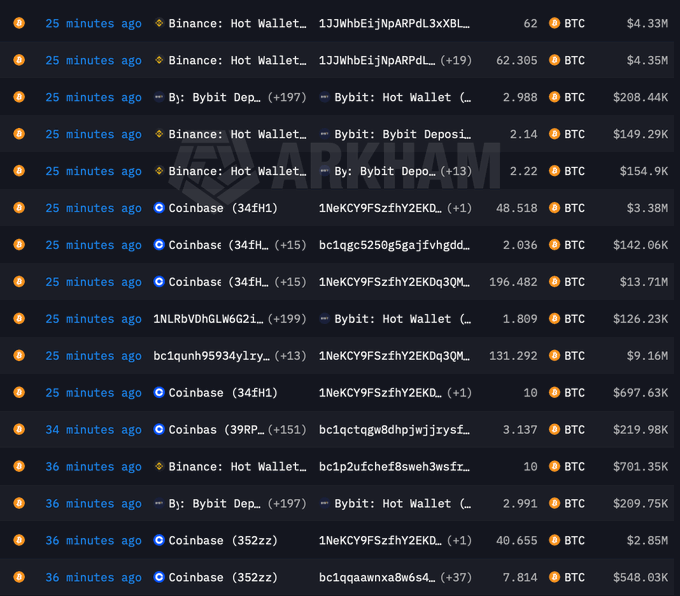This screenshot has width=680, height=596.
Task: Open the Binance: Hot Wallet sender in the 62 BTC row
Action: click(x=237, y=23)
